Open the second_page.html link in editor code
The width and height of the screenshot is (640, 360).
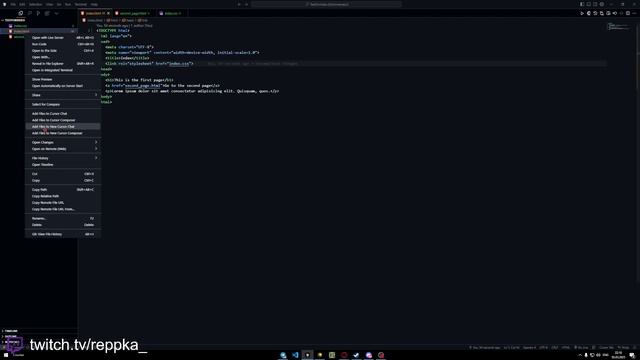click(143, 86)
